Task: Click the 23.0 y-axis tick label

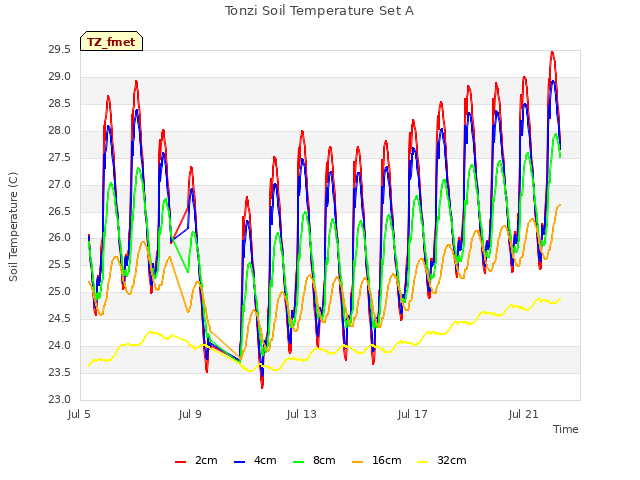Action: coord(60,399)
